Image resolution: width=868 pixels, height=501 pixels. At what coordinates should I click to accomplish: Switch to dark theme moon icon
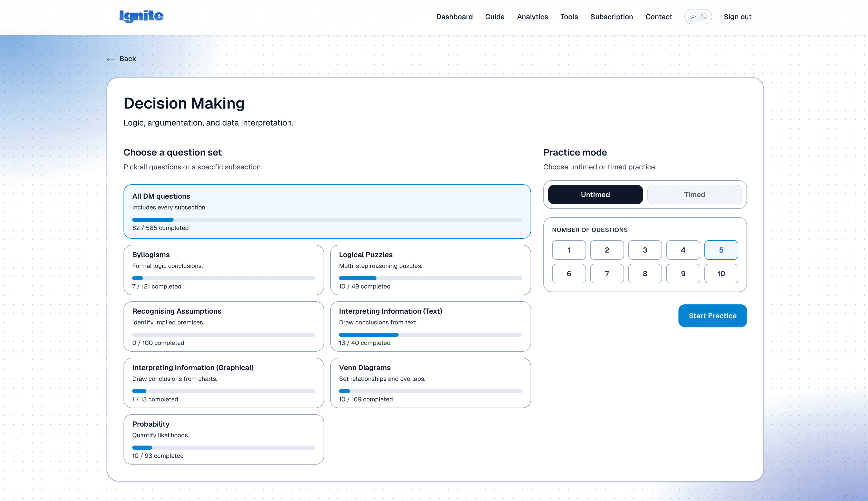click(x=703, y=17)
